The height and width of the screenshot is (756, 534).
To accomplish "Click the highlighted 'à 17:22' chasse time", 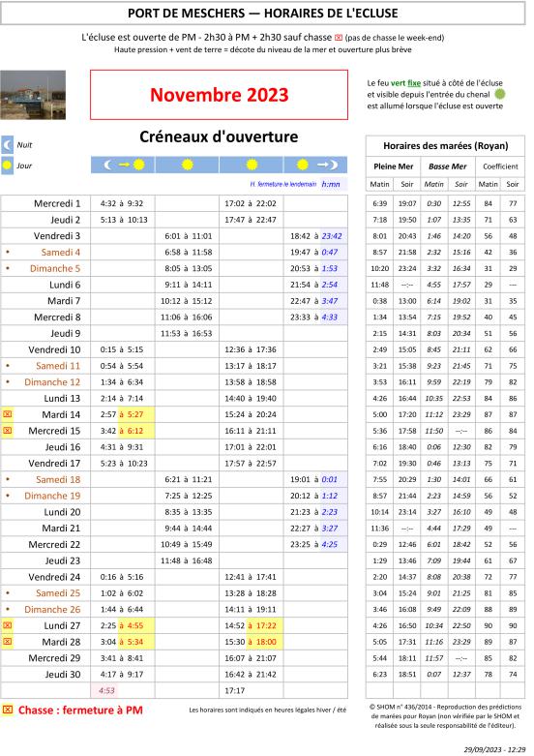I will (x=262, y=625).
